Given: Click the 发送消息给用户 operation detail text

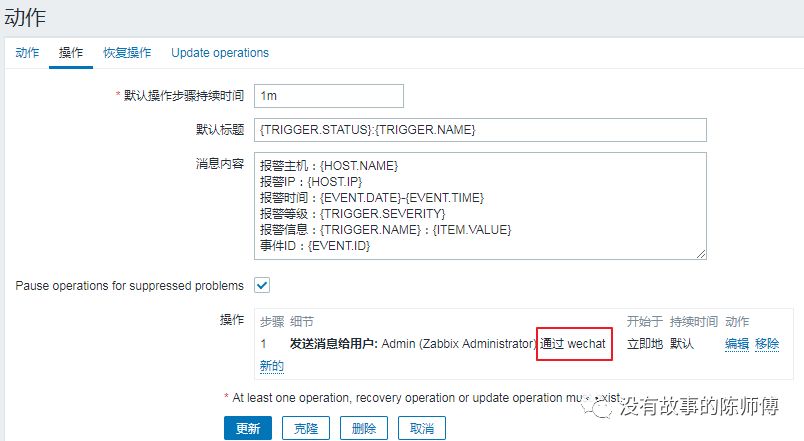Looking at the screenshot, I should pyautogui.click(x=333, y=344).
